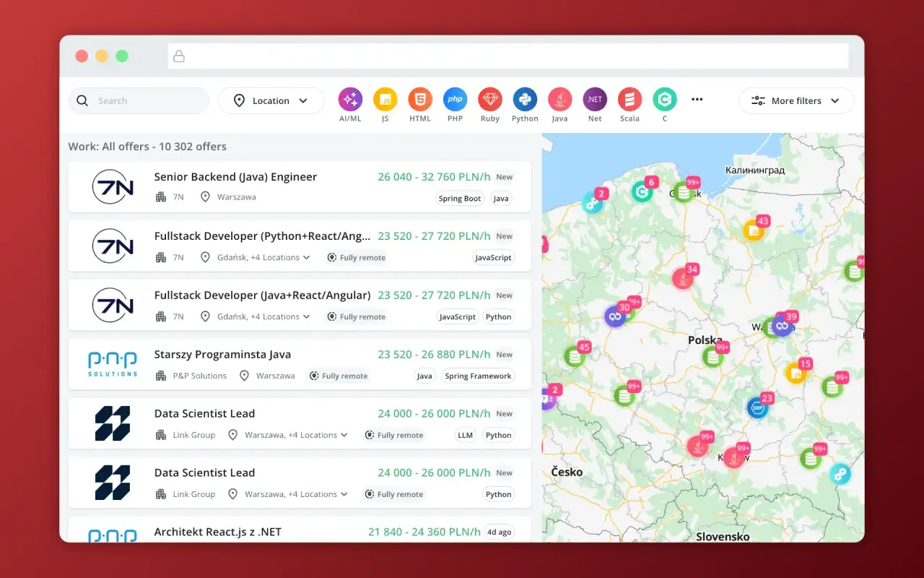This screenshot has height=578, width=924.
Task: Open the Starszy Programinsta Java offer
Action: pyautogui.click(x=222, y=354)
